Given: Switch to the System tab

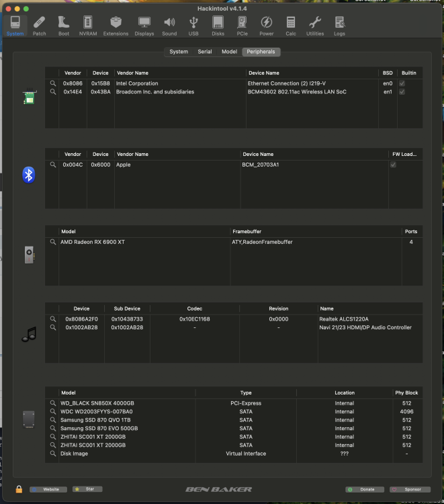Looking at the screenshot, I should [x=179, y=52].
